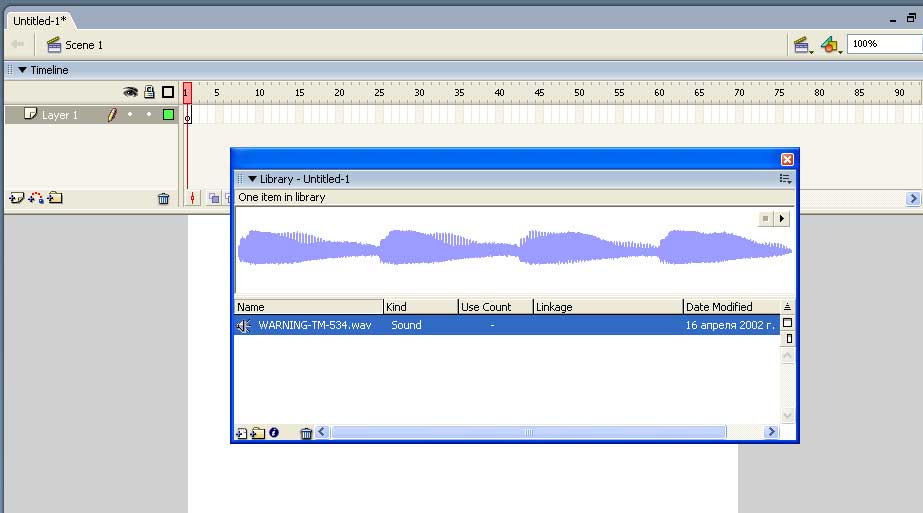Open Library item properties info icon
The image size is (923, 513).
tap(274, 432)
